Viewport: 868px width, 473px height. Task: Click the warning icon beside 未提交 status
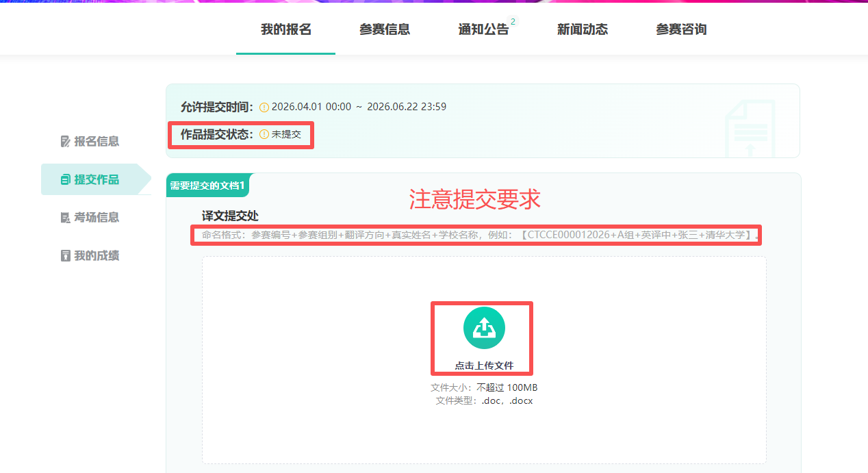pos(264,135)
